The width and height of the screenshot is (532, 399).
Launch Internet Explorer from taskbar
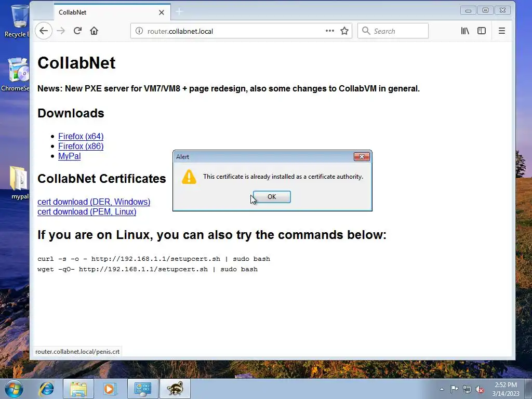[46, 389]
